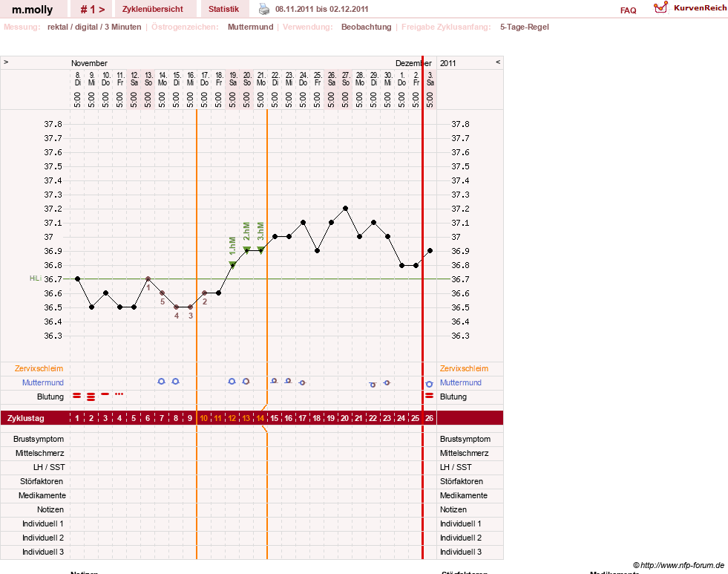The height and width of the screenshot is (574, 728).
Task: Click the date header 27. So
Action: click(345, 79)
